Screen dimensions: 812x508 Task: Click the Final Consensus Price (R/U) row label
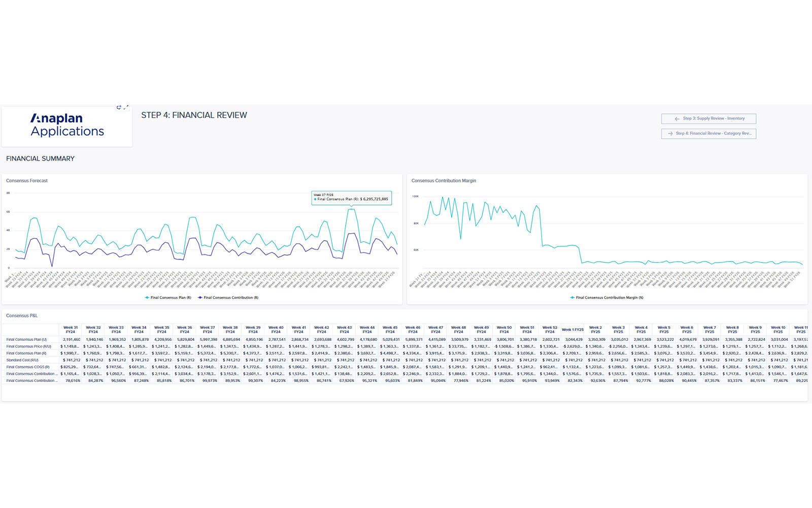tap(28, 346)
